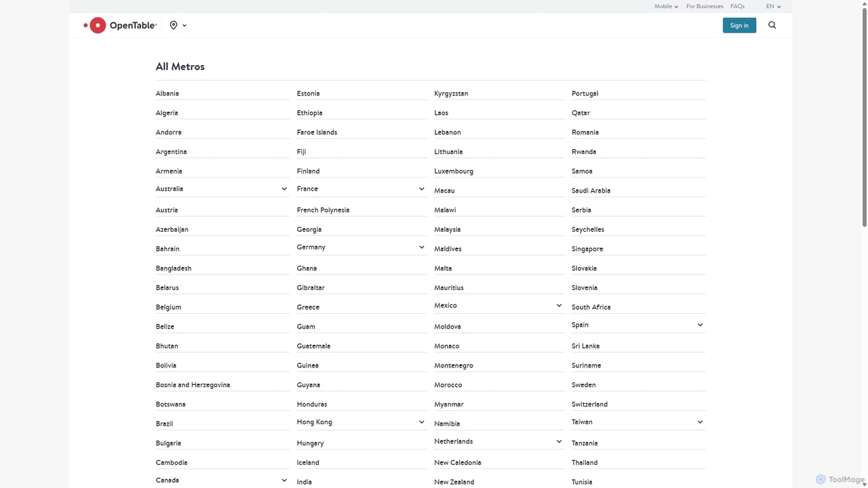Select Kyrgyzstan
This screenshot has width=868, height=488.
451,94
